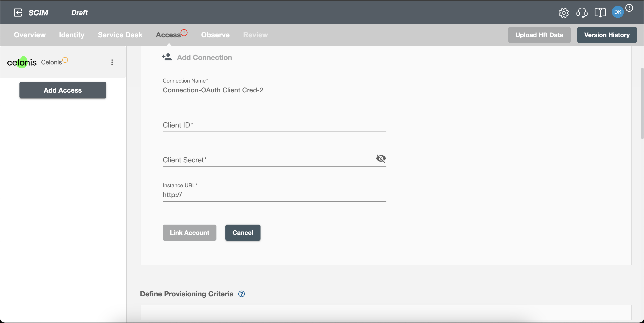Open settings gear icon
Image resolution: width=644 pixels, height=323 pixels.
[x=564, y=12]
